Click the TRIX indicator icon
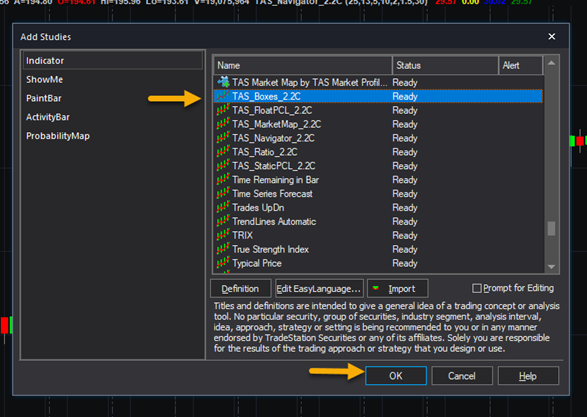The height and width of the screenshot is (417, 587). (x=223, y=235)
